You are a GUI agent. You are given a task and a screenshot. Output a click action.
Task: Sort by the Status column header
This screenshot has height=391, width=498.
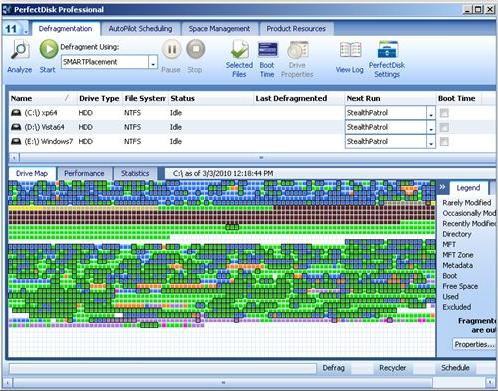click(211, 98)
